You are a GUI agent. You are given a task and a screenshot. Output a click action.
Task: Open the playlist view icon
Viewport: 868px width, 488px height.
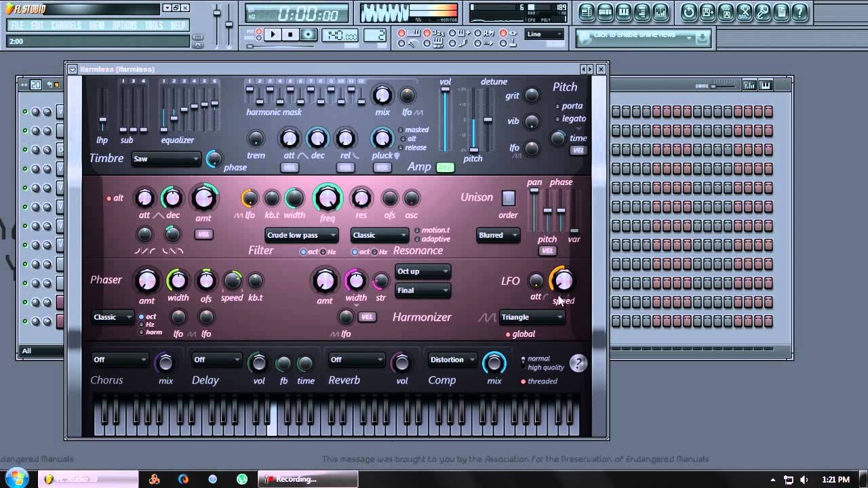(x=587, y=12)
